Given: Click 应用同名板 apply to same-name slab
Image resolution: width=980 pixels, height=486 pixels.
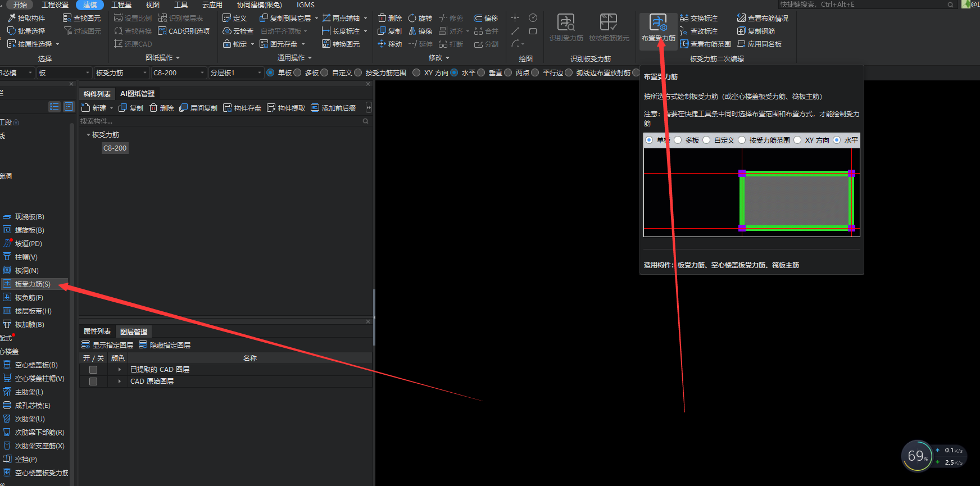Looking at the screenshot, I should (759, 44).
